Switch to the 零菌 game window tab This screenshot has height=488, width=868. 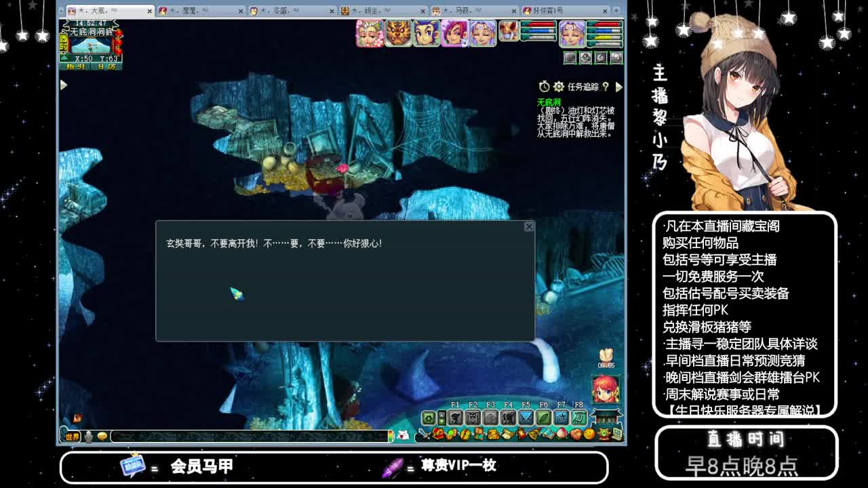tap(292, 11)
